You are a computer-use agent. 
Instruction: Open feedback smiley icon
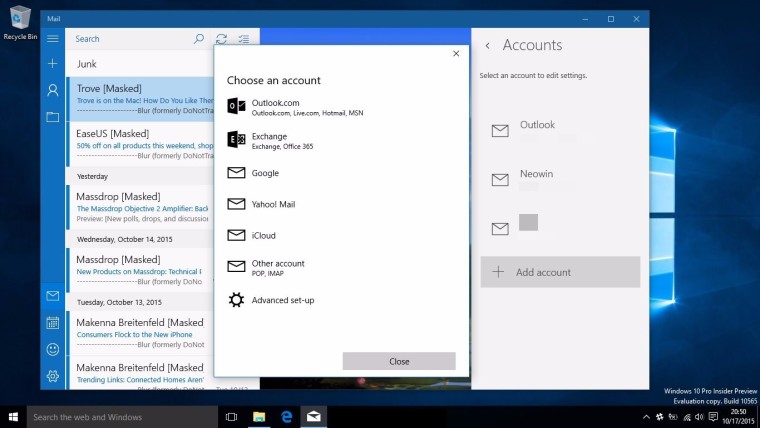[53, 349]
